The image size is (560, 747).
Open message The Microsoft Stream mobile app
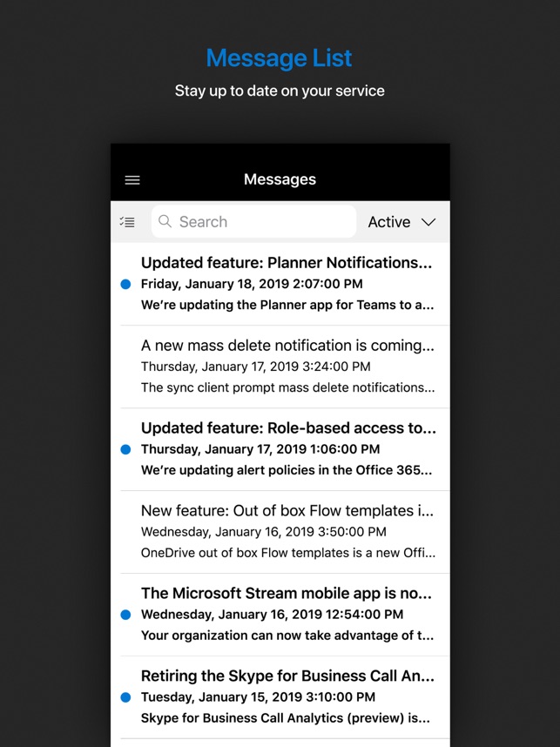[x=280, y=615]
